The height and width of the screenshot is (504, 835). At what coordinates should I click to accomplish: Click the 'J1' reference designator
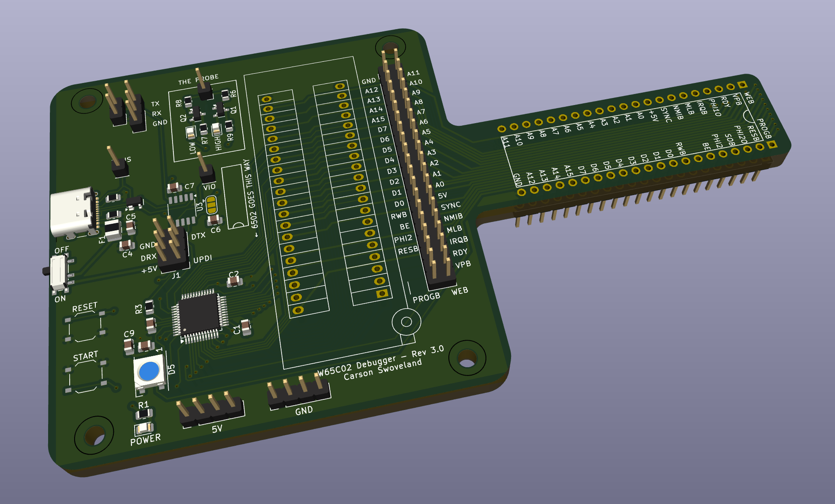[x=176, y=275]
